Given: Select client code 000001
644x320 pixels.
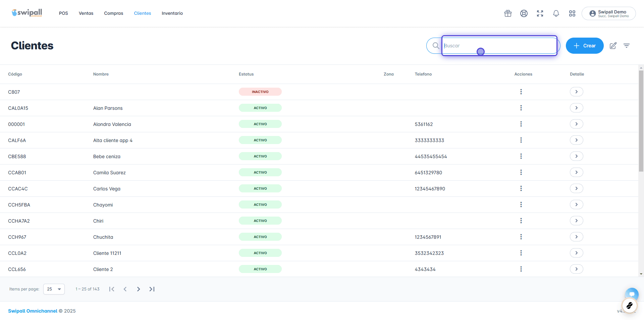Looking at the screenshot, I should (16, 124).
